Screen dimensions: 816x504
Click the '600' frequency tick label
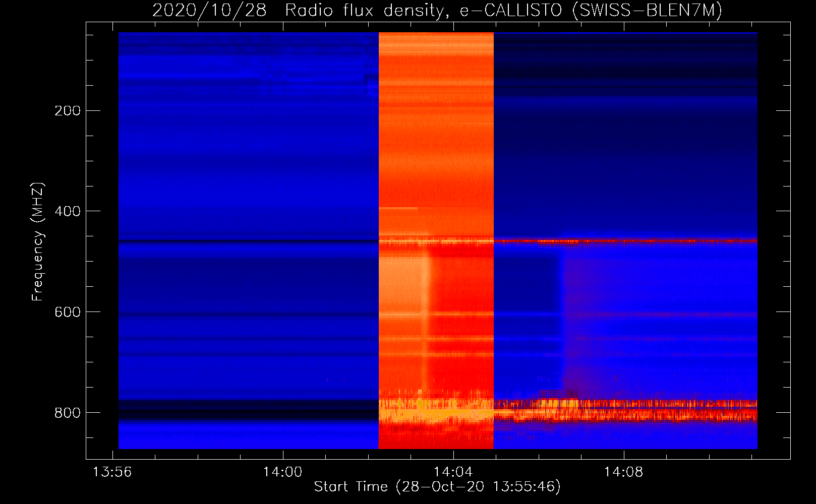(68, 312)
